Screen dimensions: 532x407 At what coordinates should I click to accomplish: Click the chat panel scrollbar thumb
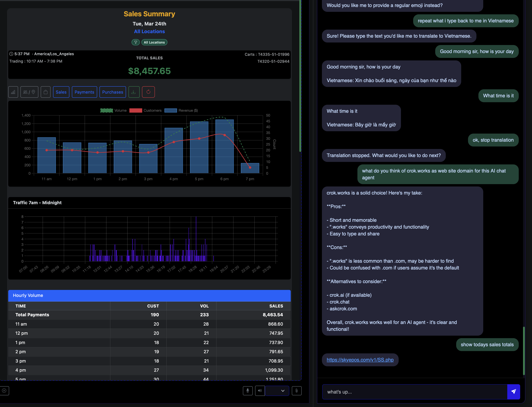[524, 351]
